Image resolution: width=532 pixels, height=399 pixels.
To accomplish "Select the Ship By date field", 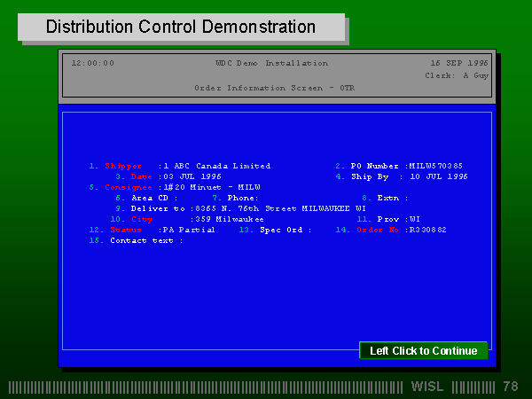I will tap(438, 176).
